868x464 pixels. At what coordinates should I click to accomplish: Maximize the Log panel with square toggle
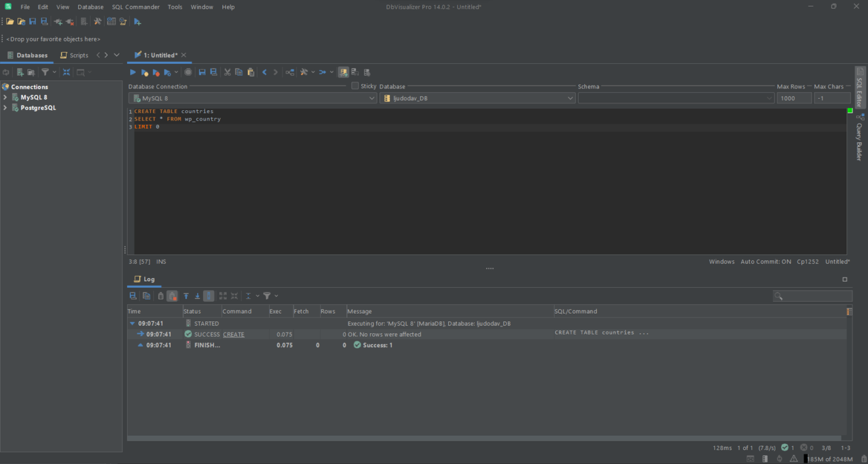(845, 279)
